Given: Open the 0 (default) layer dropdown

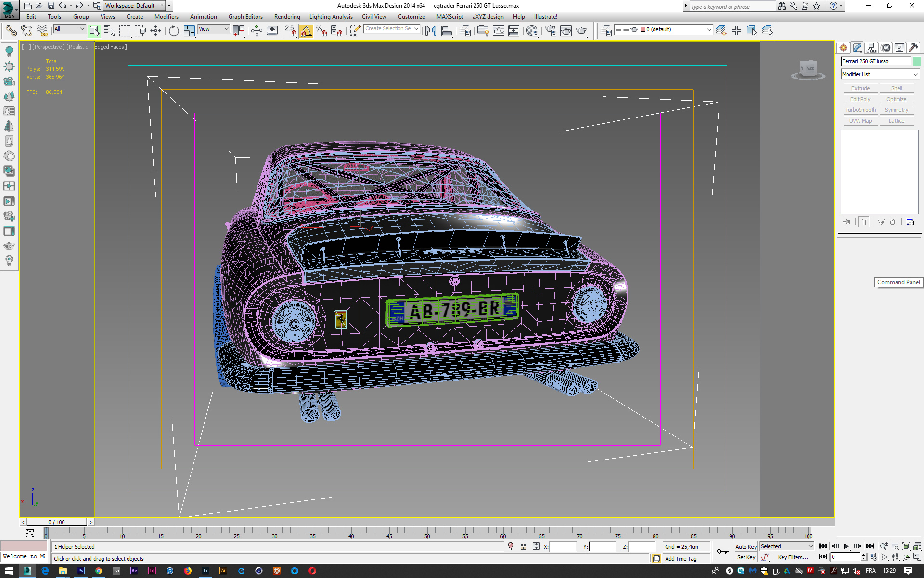Looking at the screenshot, I should [664, 29].
